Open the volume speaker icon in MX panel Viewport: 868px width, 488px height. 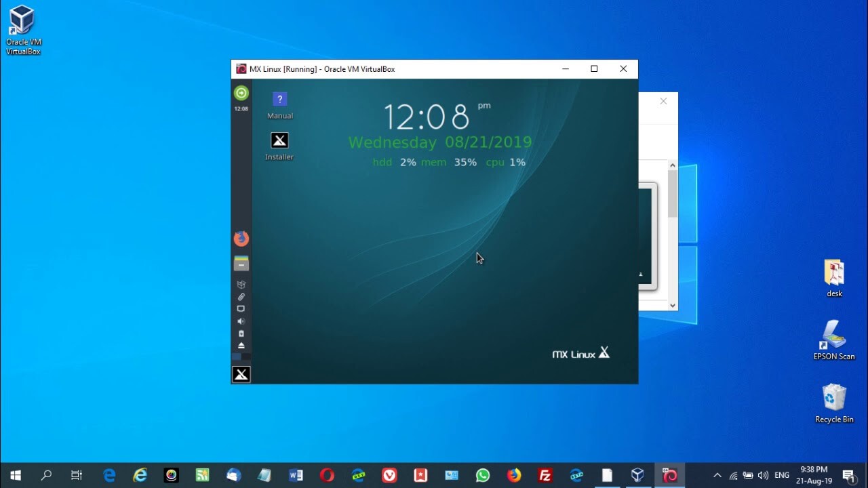(241, 321)
